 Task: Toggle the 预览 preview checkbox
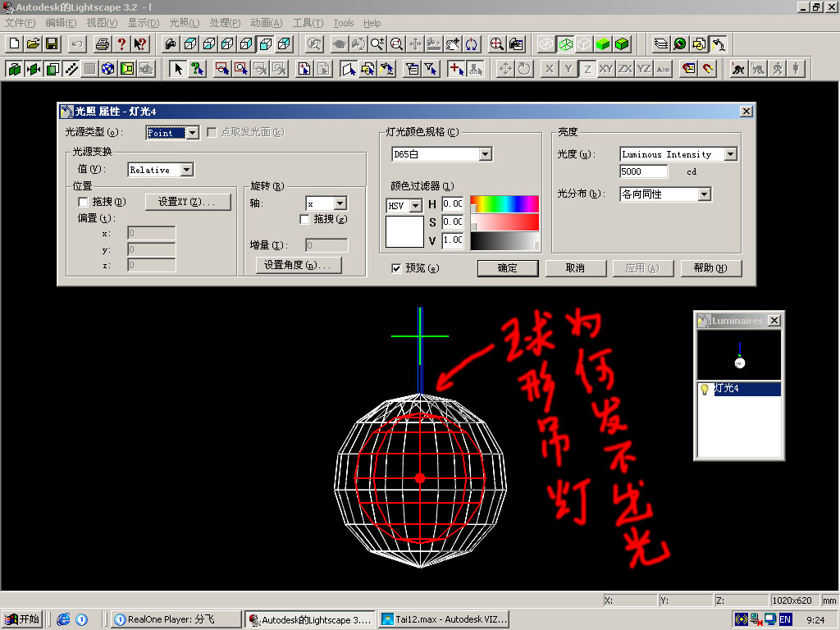click(396, 268)
